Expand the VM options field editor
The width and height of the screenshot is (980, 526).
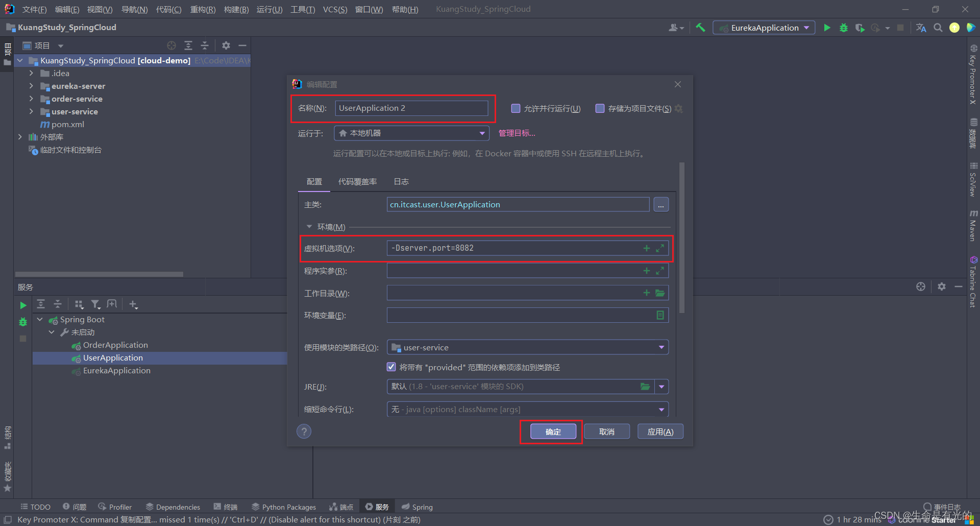click(660, 248)
